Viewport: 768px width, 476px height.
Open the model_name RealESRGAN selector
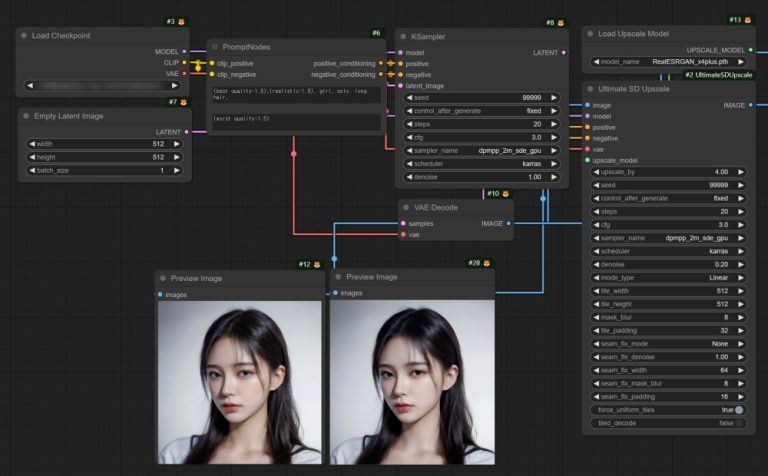[x=669, y=62]
